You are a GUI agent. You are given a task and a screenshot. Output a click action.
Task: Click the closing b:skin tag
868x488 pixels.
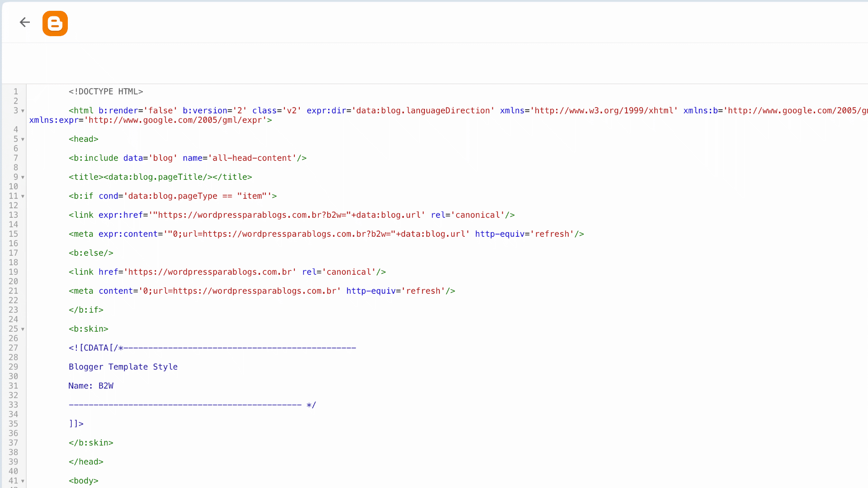coord(91,443)
